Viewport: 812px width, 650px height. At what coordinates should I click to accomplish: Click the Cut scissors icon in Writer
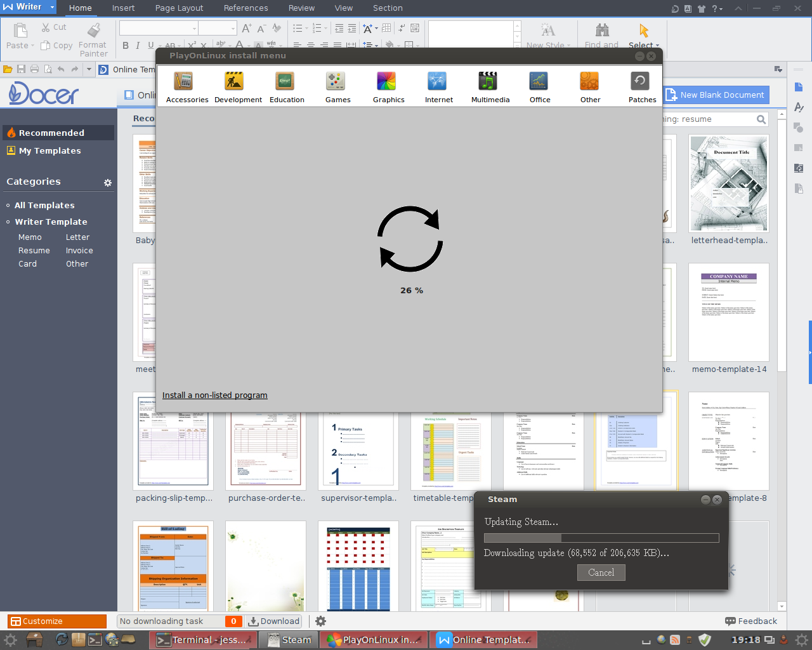coord(46,27)
